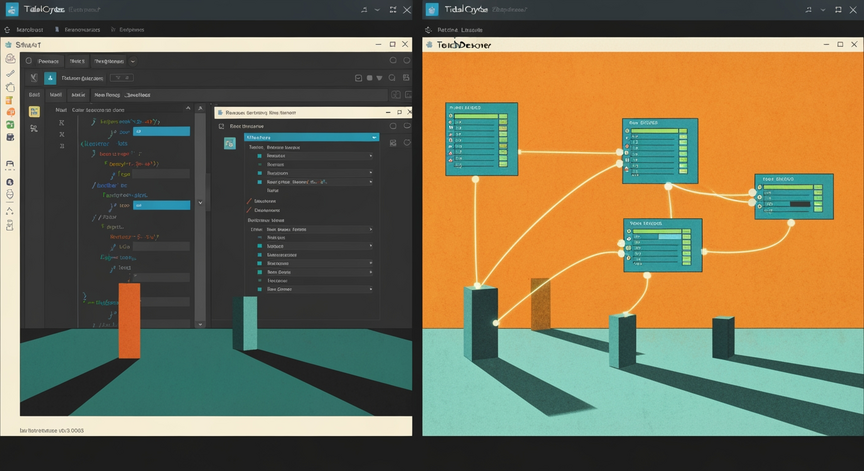
Task: Click the green slider bar at top of upper-left node
Action: coord(476,116)
